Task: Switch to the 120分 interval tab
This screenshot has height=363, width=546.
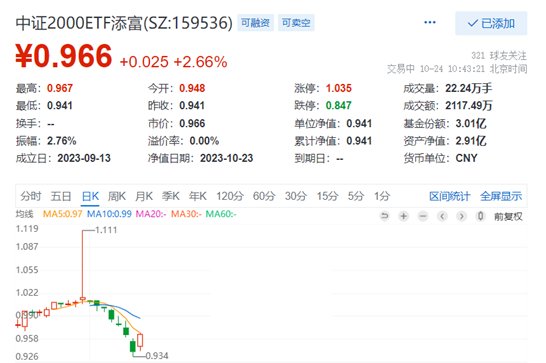Action: 230,196
